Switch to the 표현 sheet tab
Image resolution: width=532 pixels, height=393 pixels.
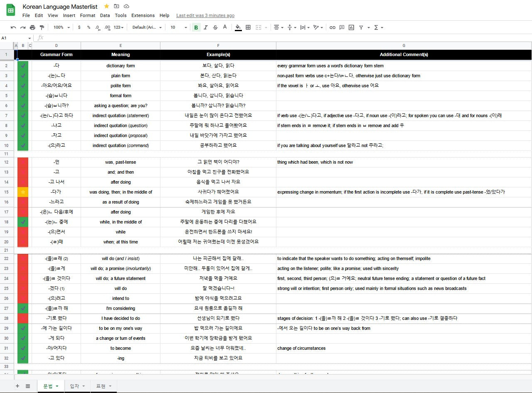[101, 386]
